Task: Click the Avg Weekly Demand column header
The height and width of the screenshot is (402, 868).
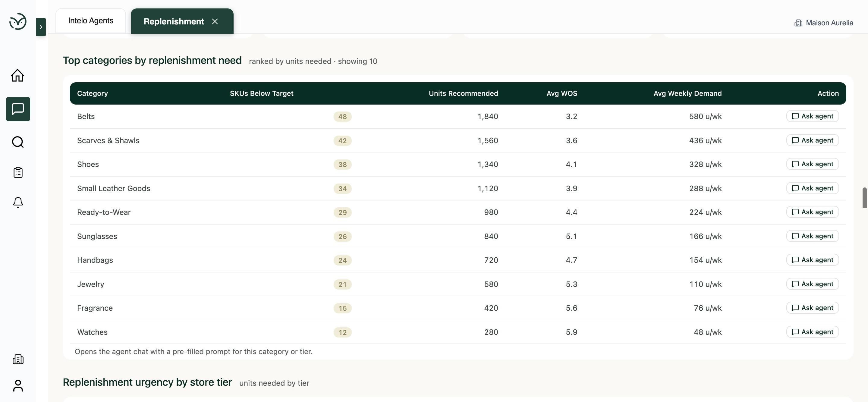Action: [687, 93]
